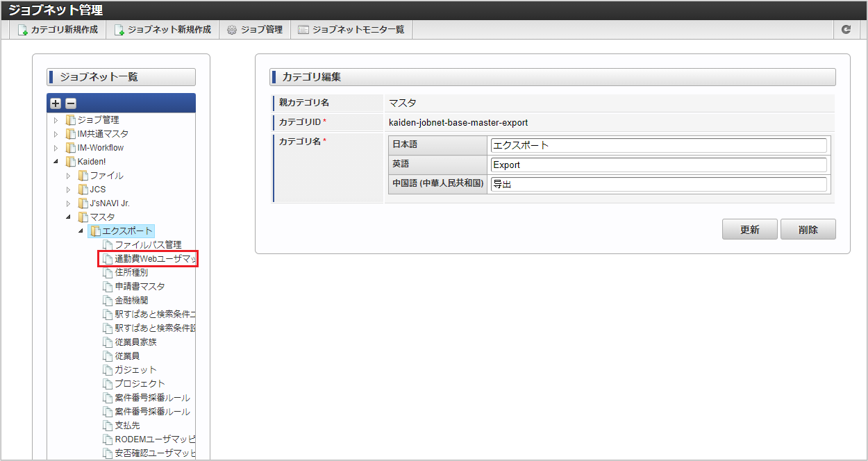Select the Kaiden! category label
Screen dimensions: 868x461
(91, 162)
